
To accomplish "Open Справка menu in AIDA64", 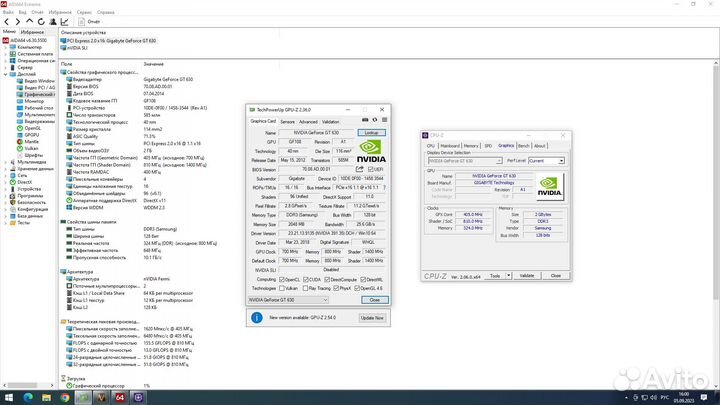I will click(106, 12).
